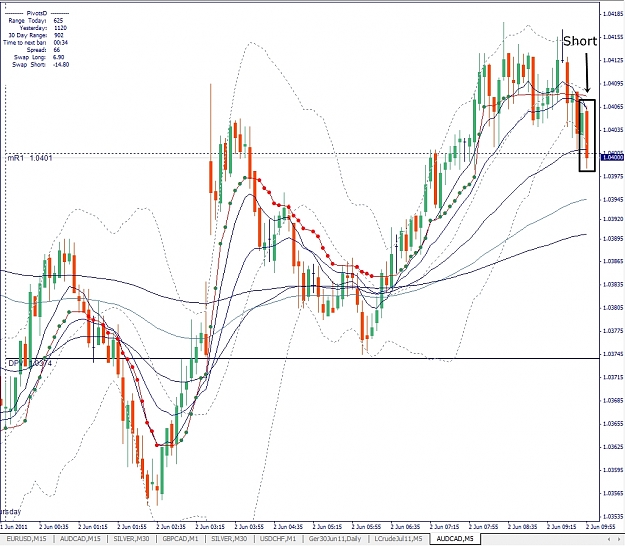Click time axis label 2 Jun 03:55
This screenshot has width=625, height=546.
(249, 526)
